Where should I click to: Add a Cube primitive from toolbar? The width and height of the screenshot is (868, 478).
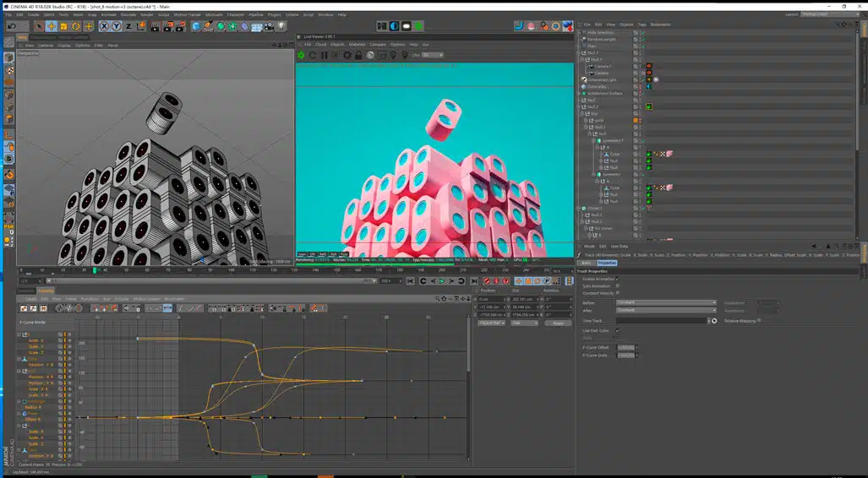(196, 26)
